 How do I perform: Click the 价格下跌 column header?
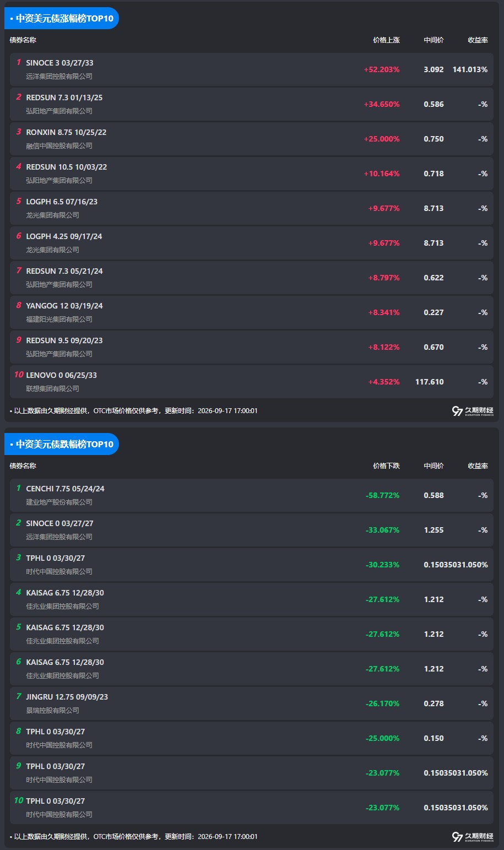[386, 466]
